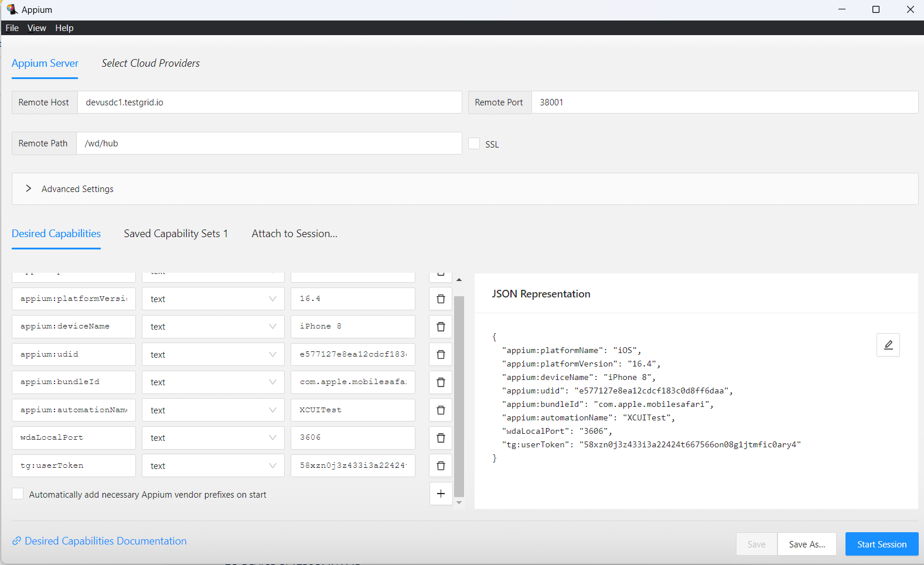The width and height of the screenshot is (924, 565).
Task: Edit the appium:bundleId name field
Action: (x=74, y=382)
